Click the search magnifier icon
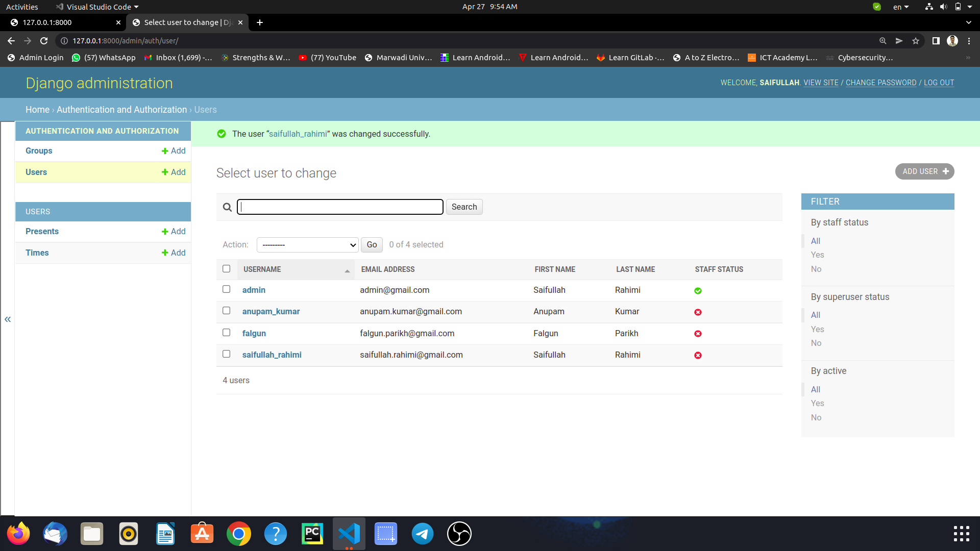This screenshot has height=551, width=980. click(227, 207)
